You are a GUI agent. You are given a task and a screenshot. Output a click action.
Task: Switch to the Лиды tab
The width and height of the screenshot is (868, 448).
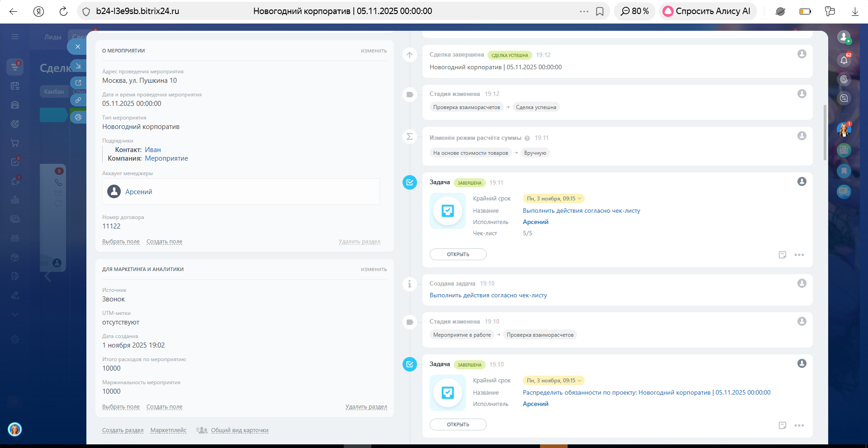pyautogui.click(x=52, y=37)
